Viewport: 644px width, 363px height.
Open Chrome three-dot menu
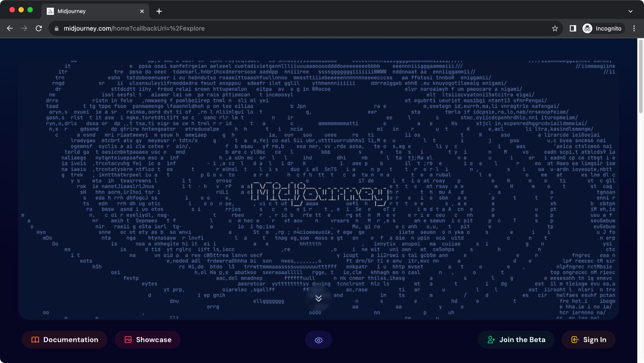(x=634, y=29)
